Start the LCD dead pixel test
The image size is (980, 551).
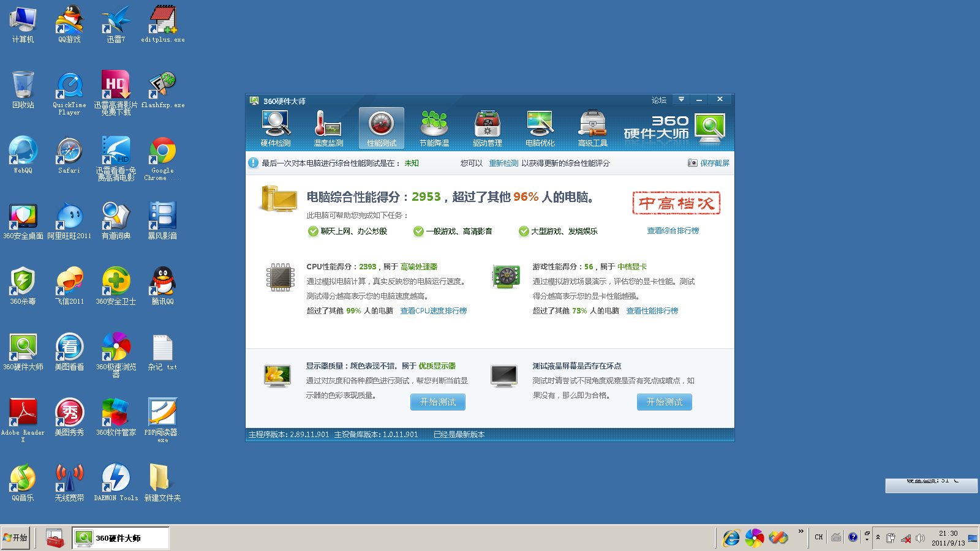(665, 402)
